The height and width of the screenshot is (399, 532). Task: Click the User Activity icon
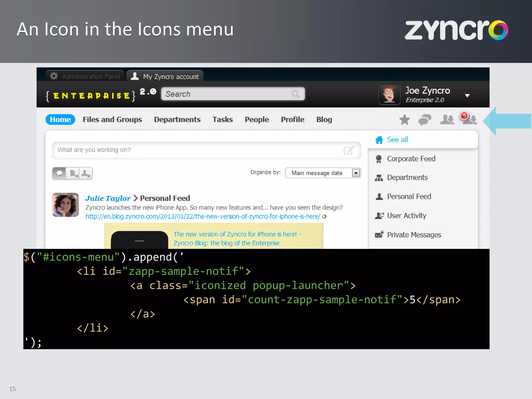click(x=379, y=216)
